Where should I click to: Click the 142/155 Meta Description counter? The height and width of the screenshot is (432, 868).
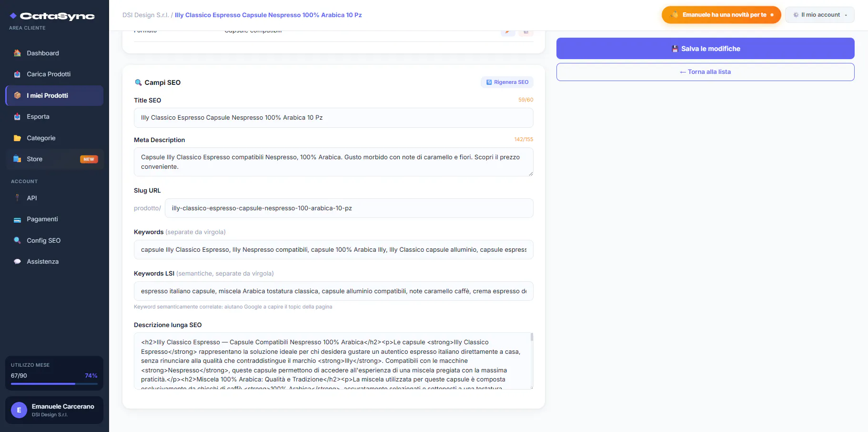[524, 140]
